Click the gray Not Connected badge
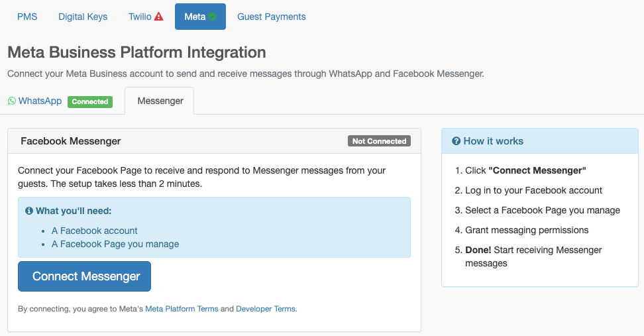 tap(379, 141)
